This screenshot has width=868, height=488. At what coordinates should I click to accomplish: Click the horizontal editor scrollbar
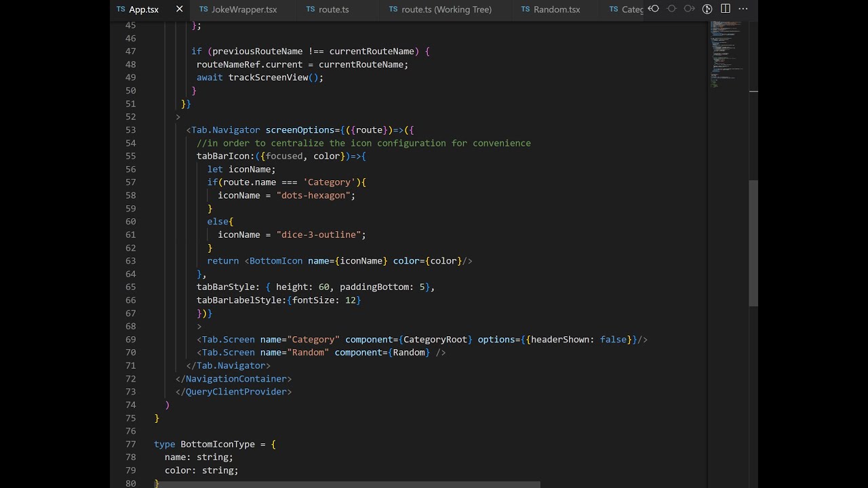pos(349,485)
